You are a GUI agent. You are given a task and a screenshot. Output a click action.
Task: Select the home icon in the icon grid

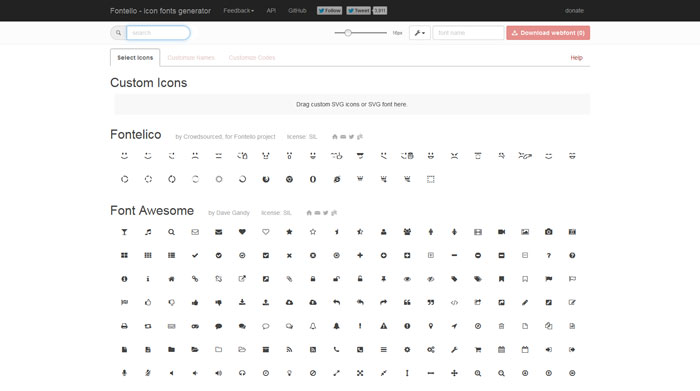[x=171, y=279]
